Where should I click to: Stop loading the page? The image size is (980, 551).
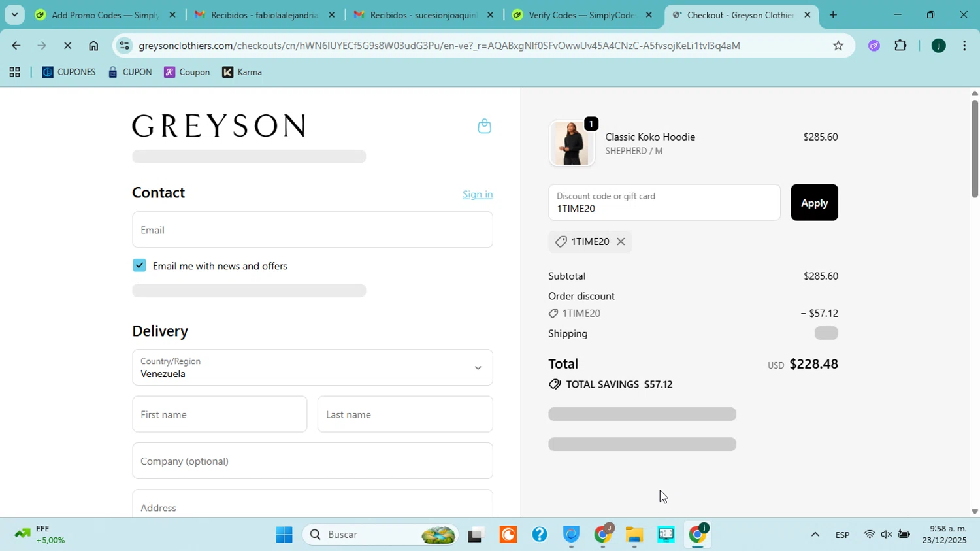click(x=67, y=46)
